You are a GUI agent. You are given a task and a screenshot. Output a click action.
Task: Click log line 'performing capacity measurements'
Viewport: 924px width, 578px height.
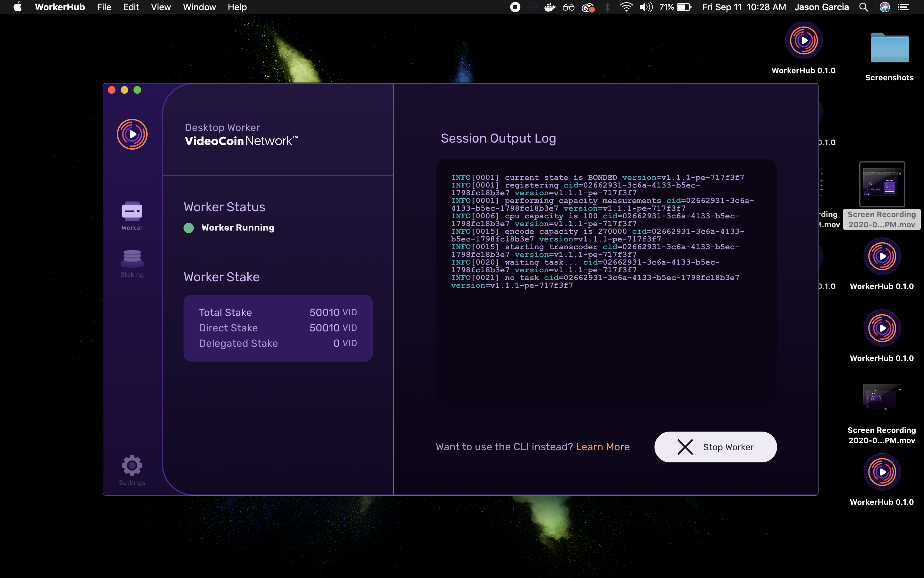(603, 205)
